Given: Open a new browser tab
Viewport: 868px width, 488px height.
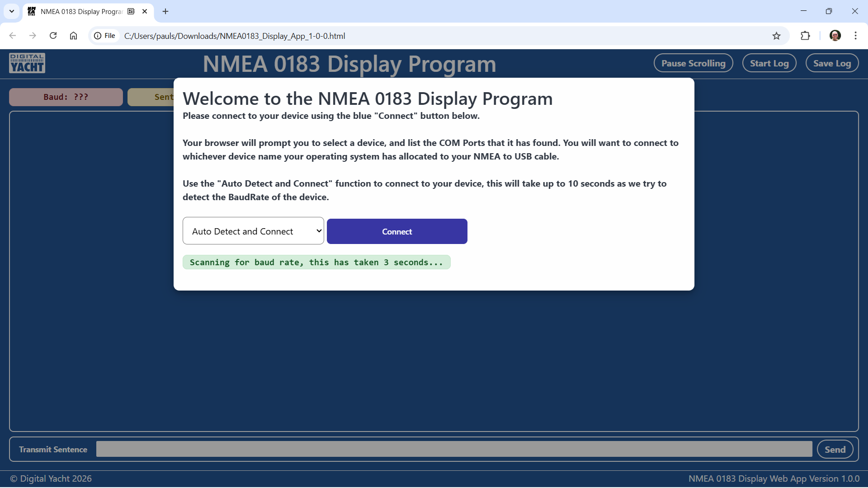Looking at the screenshot, I should [165, 11].
